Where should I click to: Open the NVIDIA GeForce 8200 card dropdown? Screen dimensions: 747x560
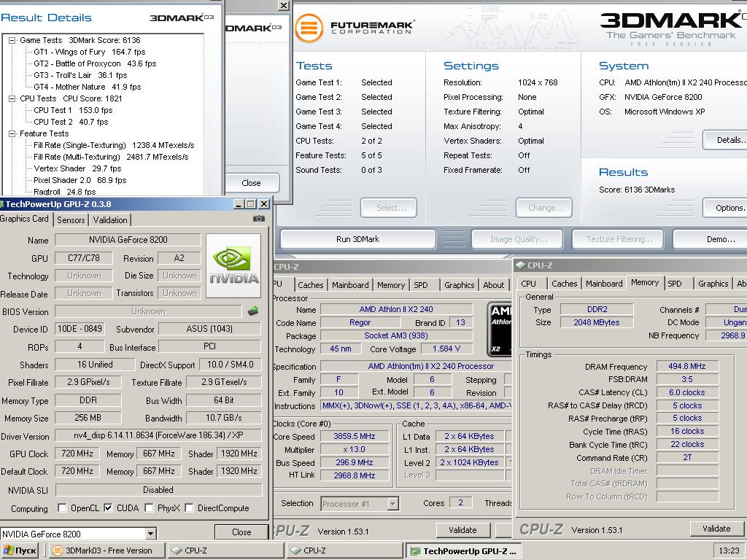(150, 534)
